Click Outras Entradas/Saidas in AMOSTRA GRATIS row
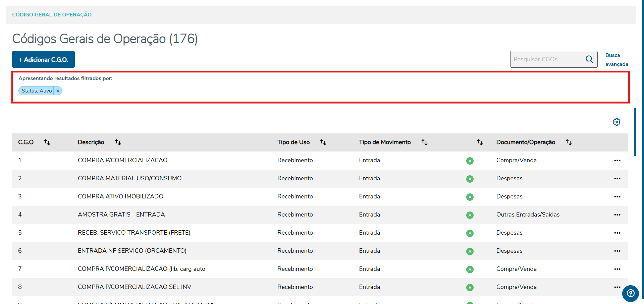Viewport: 644px width, 304px height. [528, 215]
